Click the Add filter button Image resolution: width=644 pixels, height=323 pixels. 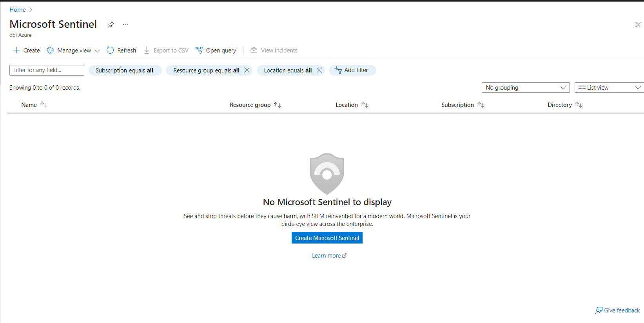coord(352,70)
